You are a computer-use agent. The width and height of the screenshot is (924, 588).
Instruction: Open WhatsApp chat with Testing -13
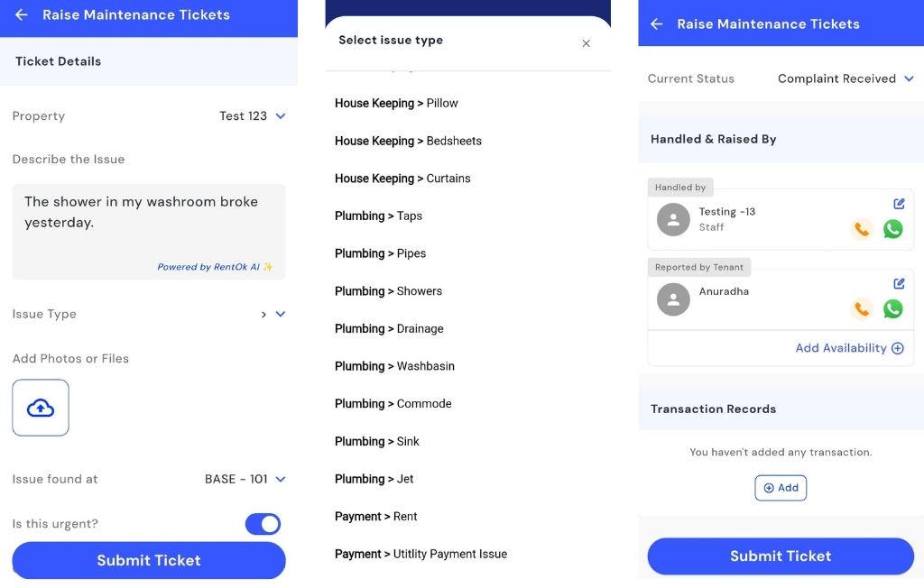[x=892, y=229]
